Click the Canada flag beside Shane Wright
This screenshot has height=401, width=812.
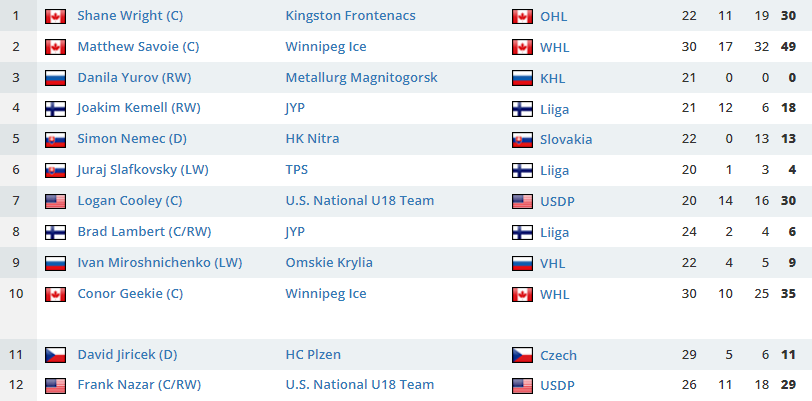coord(55,17)
